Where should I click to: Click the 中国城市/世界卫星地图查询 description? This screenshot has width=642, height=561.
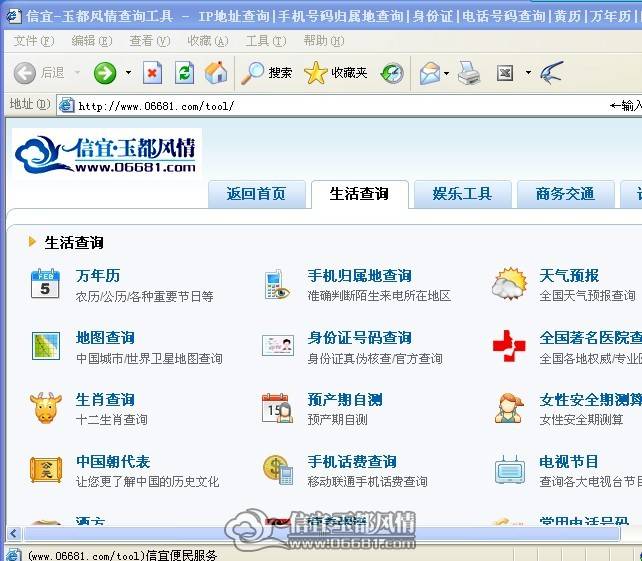(149, 359)
